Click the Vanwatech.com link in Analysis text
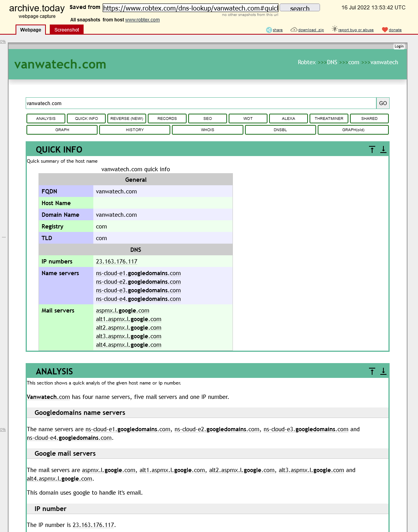Screen dimensions: 418x532 [48, 397]
